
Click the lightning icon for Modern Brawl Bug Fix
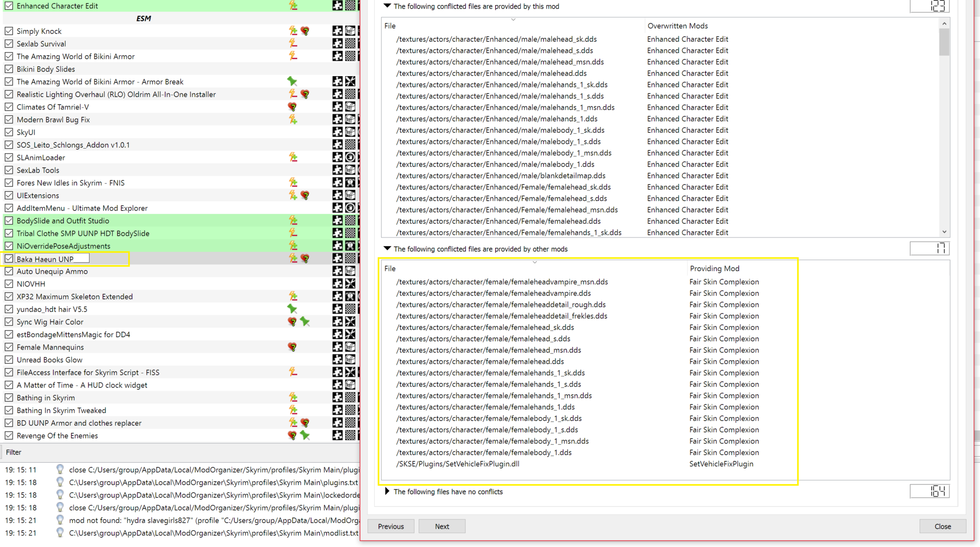tap(293, 120)
